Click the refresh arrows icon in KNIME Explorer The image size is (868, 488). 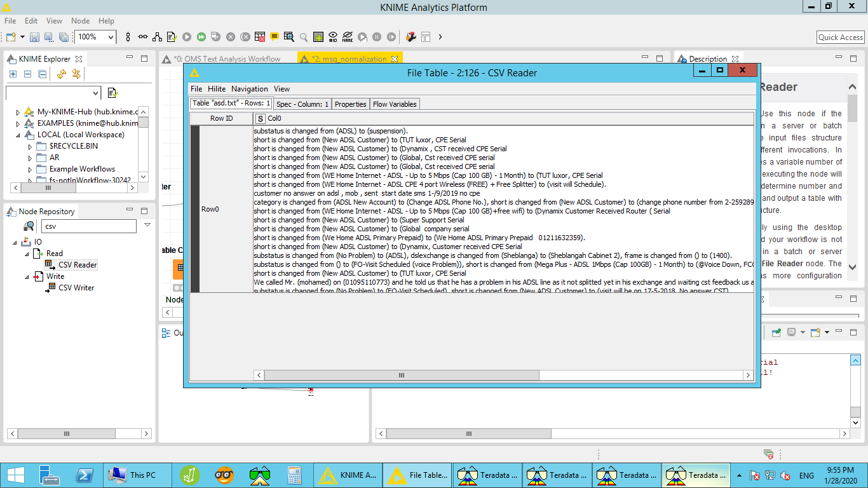tap(62, 74)
